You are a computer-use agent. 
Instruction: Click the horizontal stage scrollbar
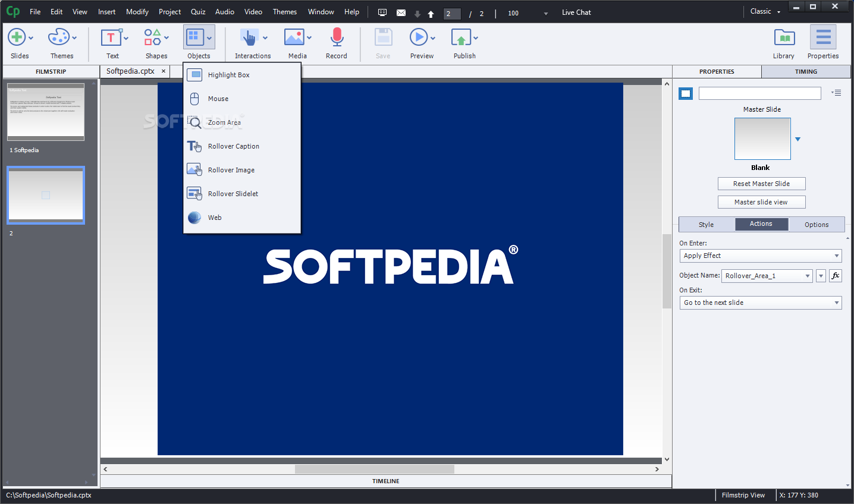coord(375,469)
